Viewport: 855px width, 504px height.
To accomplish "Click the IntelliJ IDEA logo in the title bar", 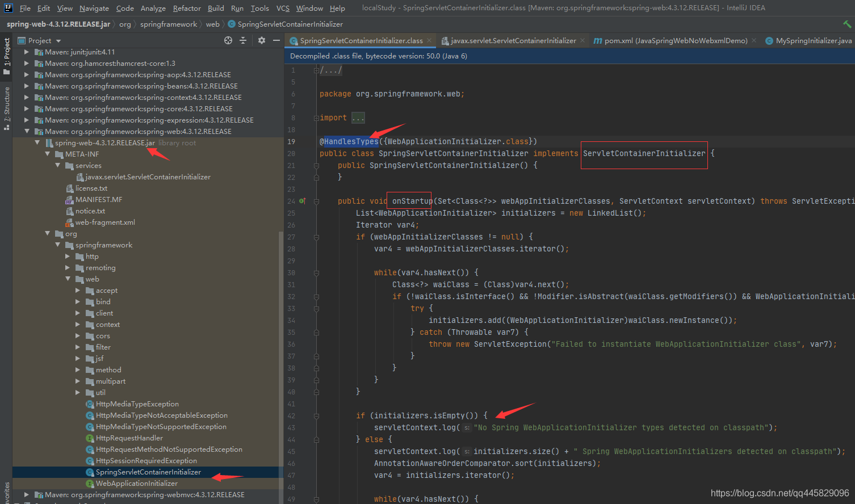I will click(x=8, y=8).
